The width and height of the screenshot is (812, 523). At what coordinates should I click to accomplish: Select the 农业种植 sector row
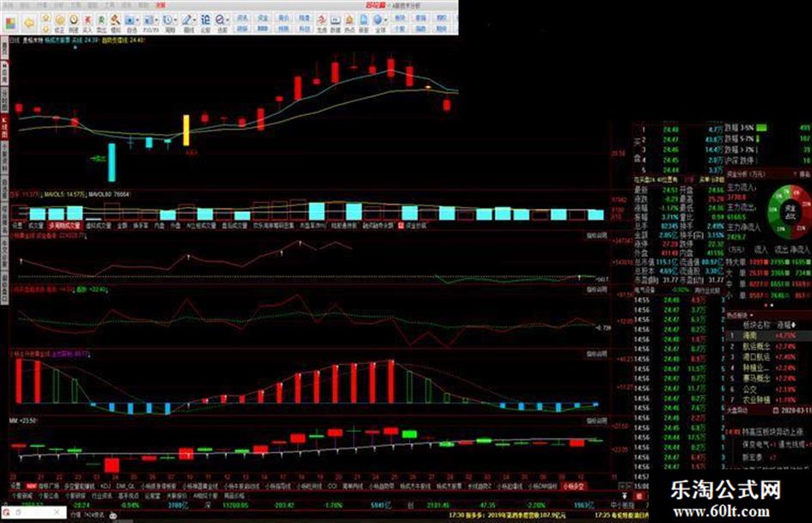[766, 399]
